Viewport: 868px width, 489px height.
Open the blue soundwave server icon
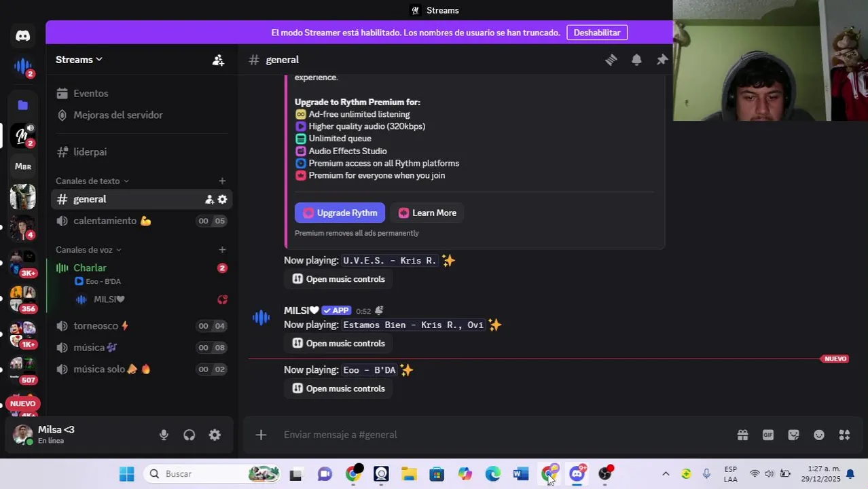(22, 67)
